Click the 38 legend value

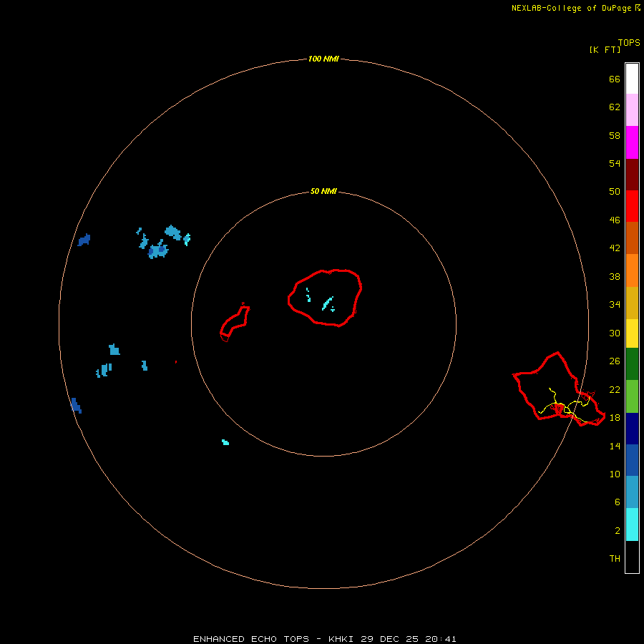[615, 277]
